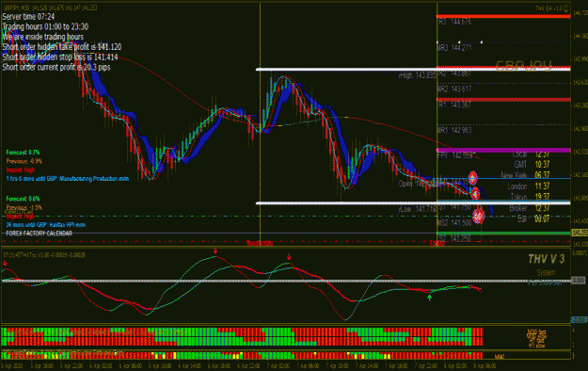The image size is (588, 371).
Task: Click the Manufacturing Production m/m countdown text
Action: (68, 179)
